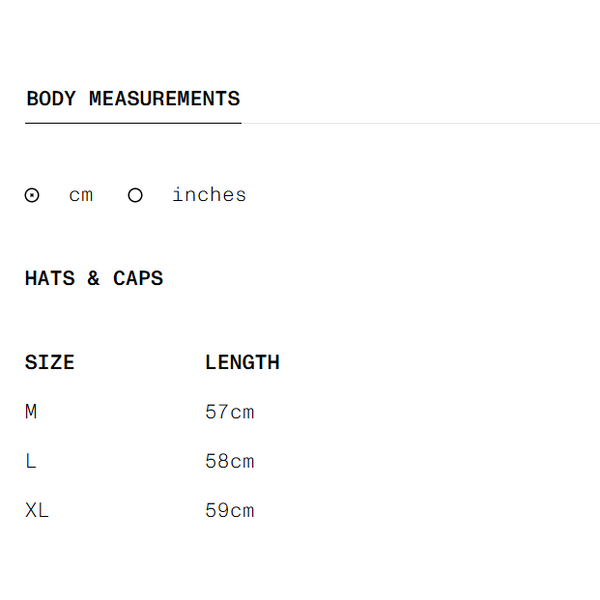This screenshot has width=600, height=600.
Task: Select size XL in the table
Action: click(x=37, y=511)
